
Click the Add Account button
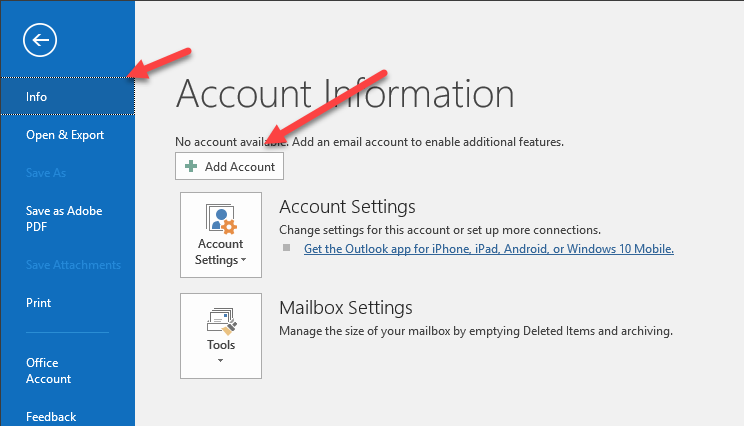point(230,166)
